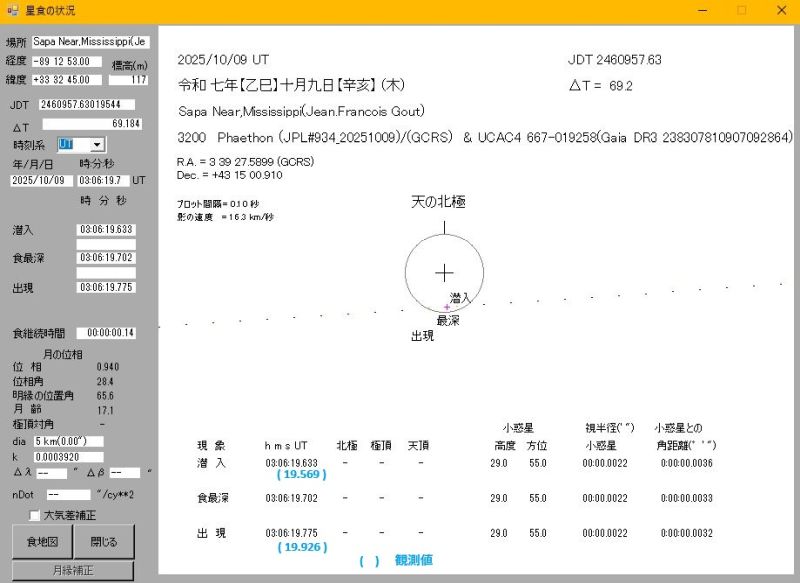Click the 緯度 latitude input field
Viewport: 800px width, 583px height.
[67, 79]
